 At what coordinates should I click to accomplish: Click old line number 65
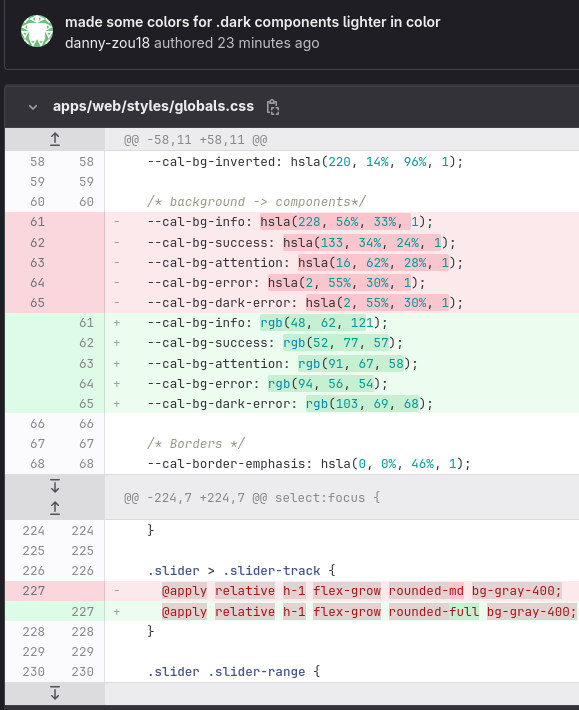pos(37,302)
